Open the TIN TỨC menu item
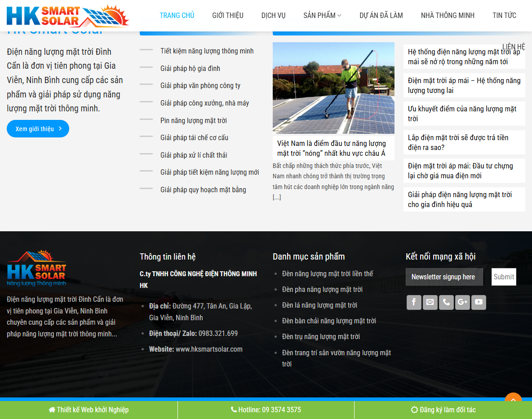Screen dimensions: 532x419 (504, 15)
